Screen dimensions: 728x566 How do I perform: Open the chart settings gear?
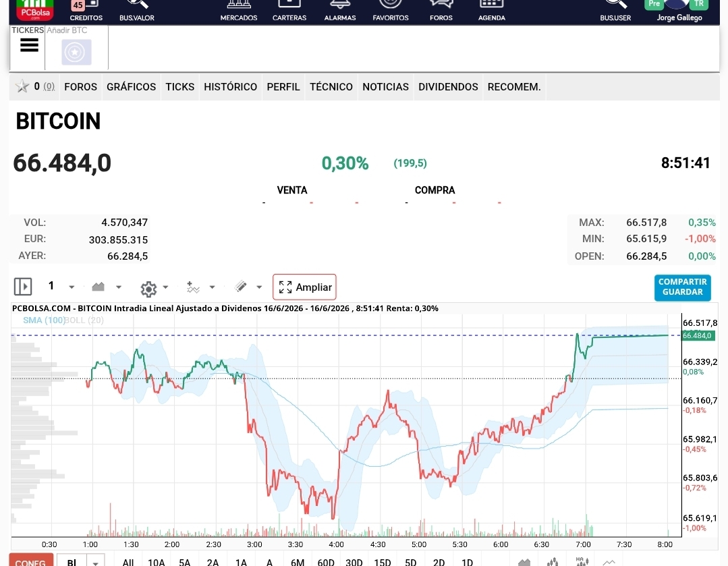point(148,289)
